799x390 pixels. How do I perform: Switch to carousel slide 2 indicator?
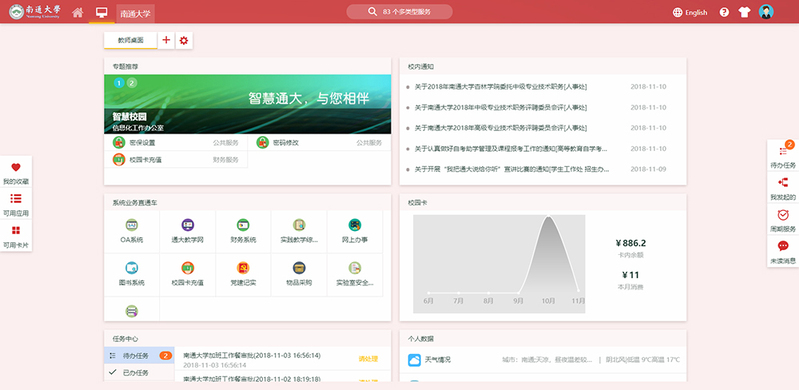coord(131,83)
